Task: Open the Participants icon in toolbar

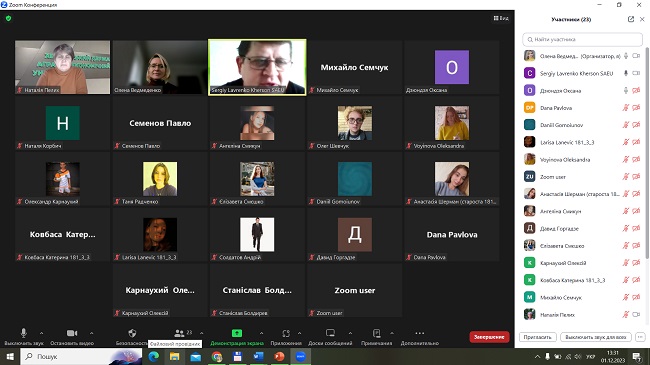Action: click(x=179, y=333)
